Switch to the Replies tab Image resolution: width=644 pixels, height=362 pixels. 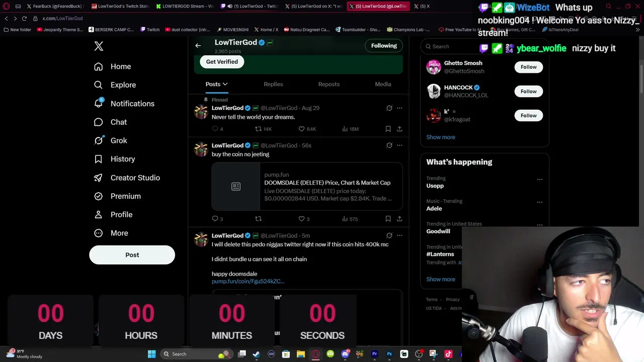[273, 84]
